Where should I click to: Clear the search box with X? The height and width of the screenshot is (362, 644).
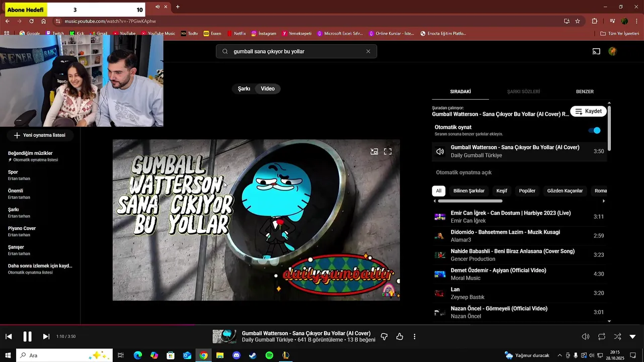coord(368,51)
